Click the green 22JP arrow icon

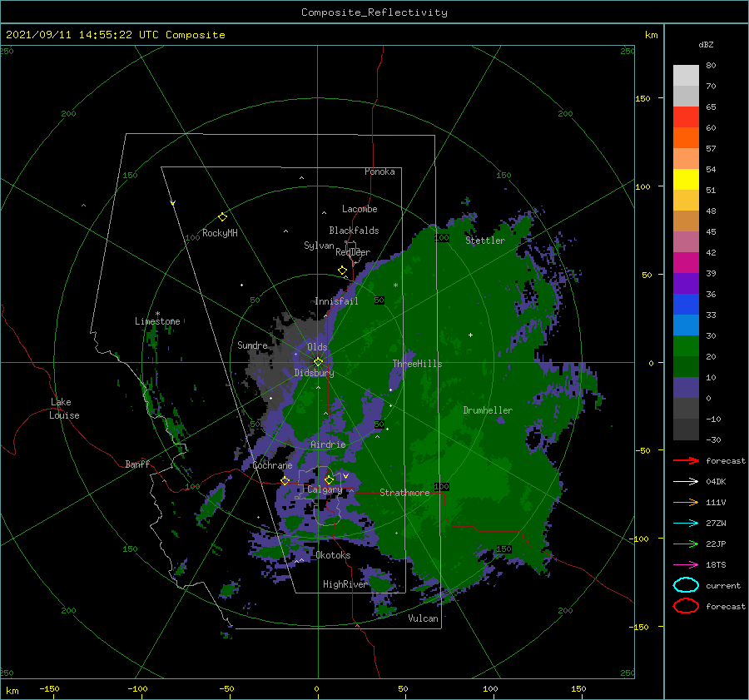[x=686, y=544]
